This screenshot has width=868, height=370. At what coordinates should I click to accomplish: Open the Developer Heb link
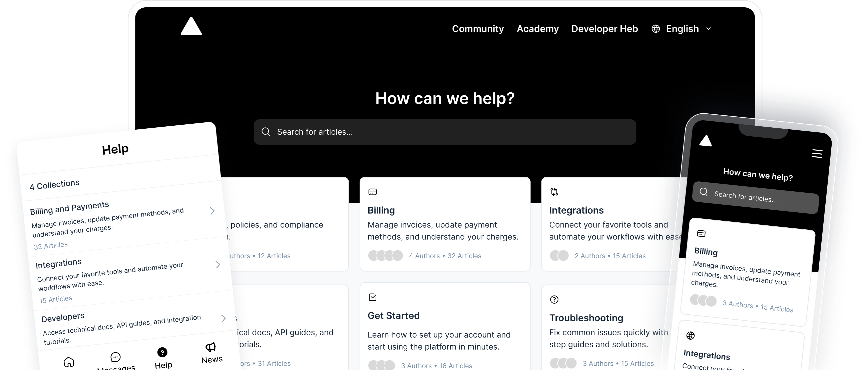604,29
